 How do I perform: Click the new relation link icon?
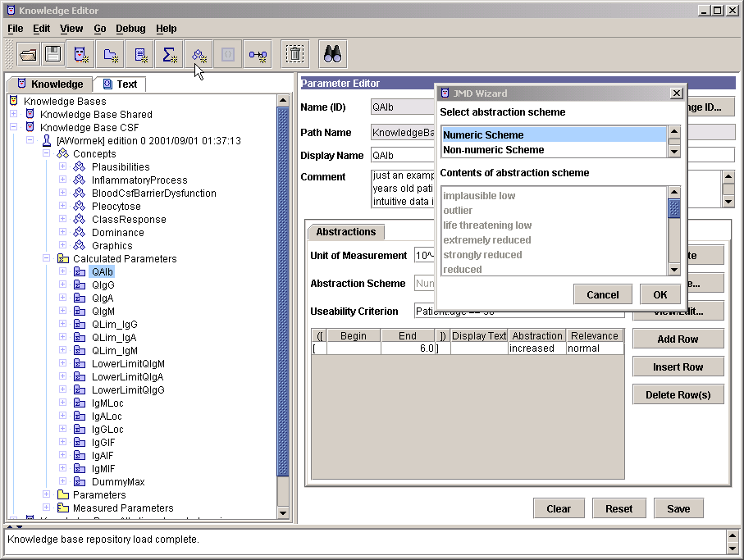tap(258, 55)
